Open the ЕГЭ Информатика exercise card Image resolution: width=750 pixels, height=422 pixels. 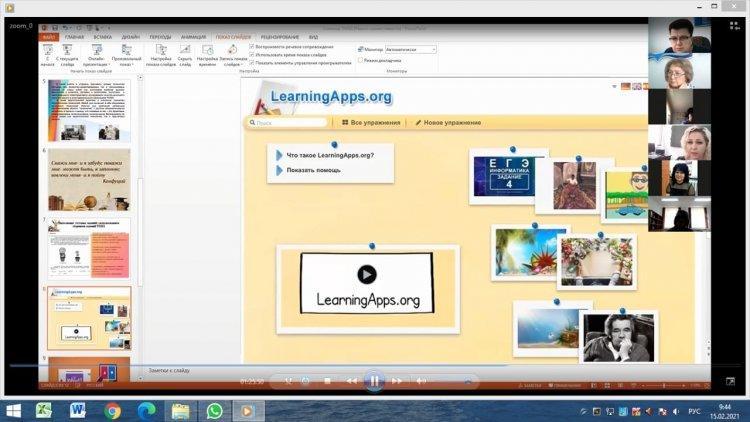click(508, 177)
